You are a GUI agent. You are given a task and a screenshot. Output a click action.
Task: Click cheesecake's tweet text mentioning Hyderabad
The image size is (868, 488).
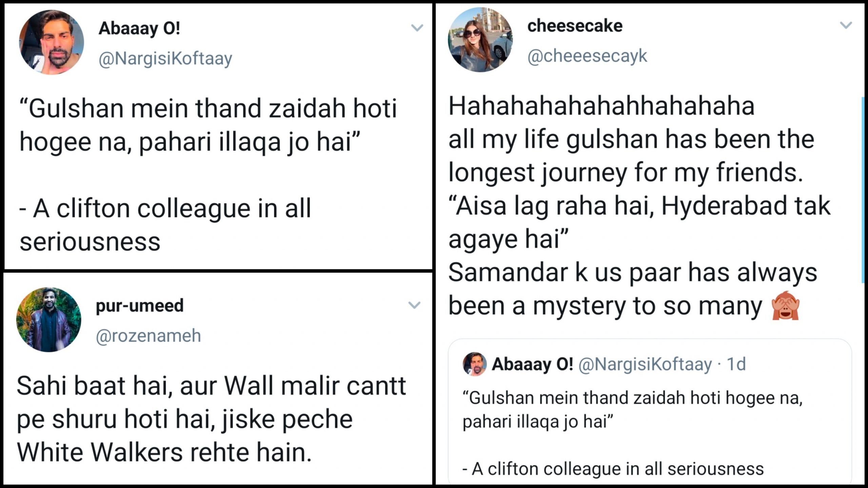[x=639, y=206]
